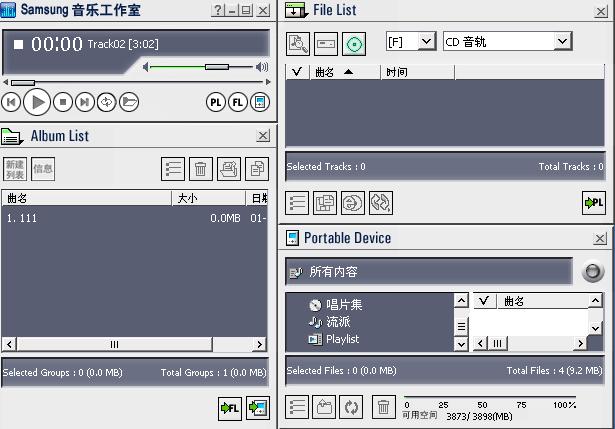Click device tree scrollbar up arrow
The height and width of the screenshot is (429, 615).
coord(461,301)
